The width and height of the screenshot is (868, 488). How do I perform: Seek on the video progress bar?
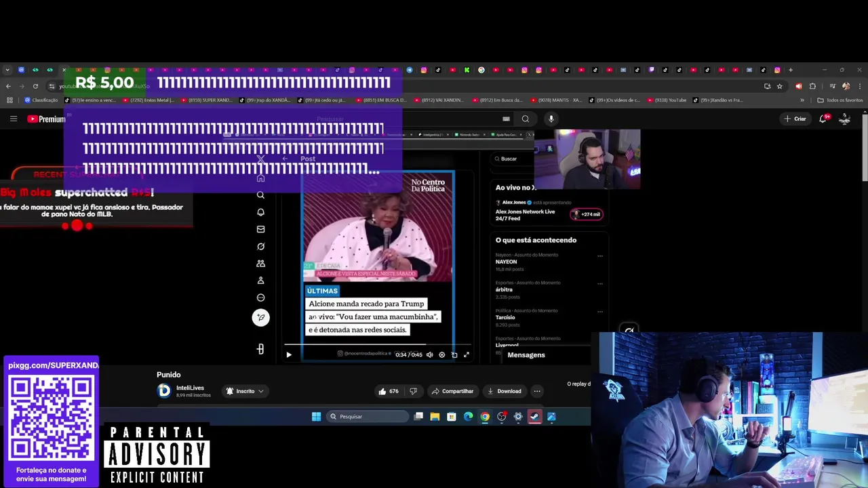[x=376, y=345]
